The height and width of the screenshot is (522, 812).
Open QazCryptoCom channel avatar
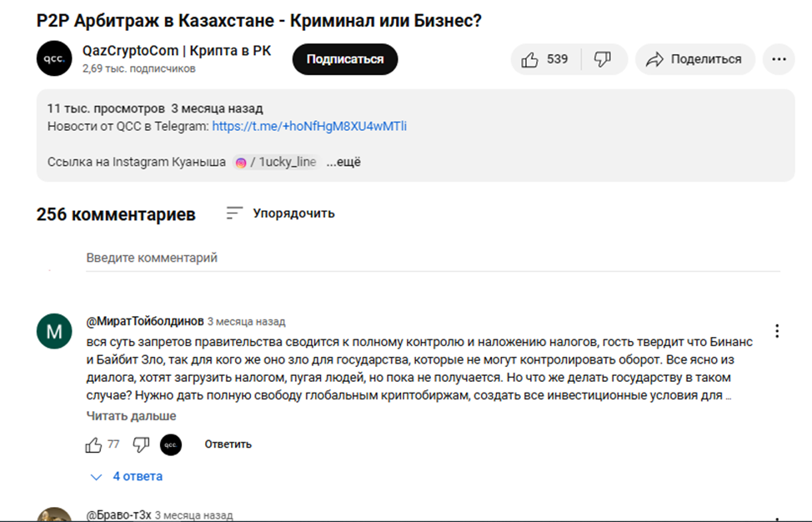(x=54, y=58)
